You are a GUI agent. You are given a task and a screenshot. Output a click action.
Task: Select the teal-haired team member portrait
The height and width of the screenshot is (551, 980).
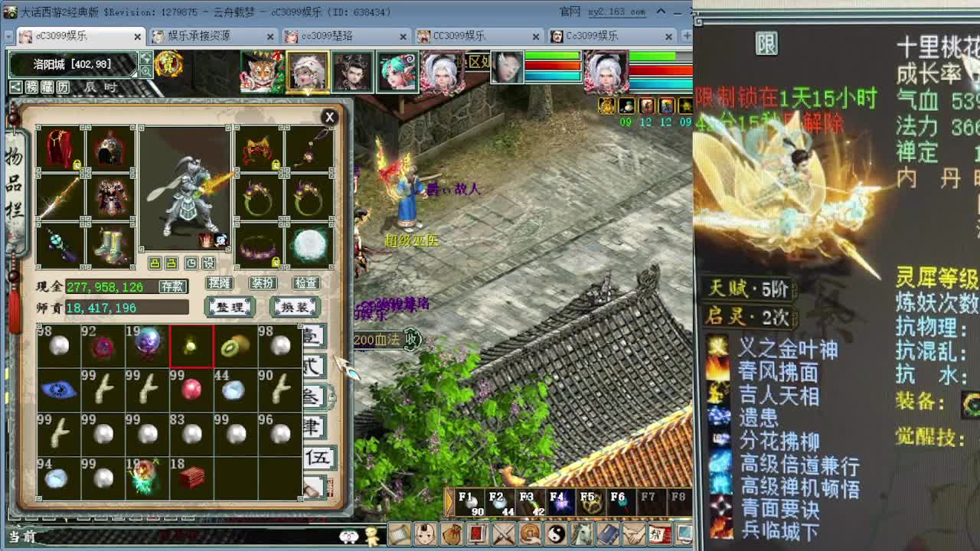(x=397, y=72)
